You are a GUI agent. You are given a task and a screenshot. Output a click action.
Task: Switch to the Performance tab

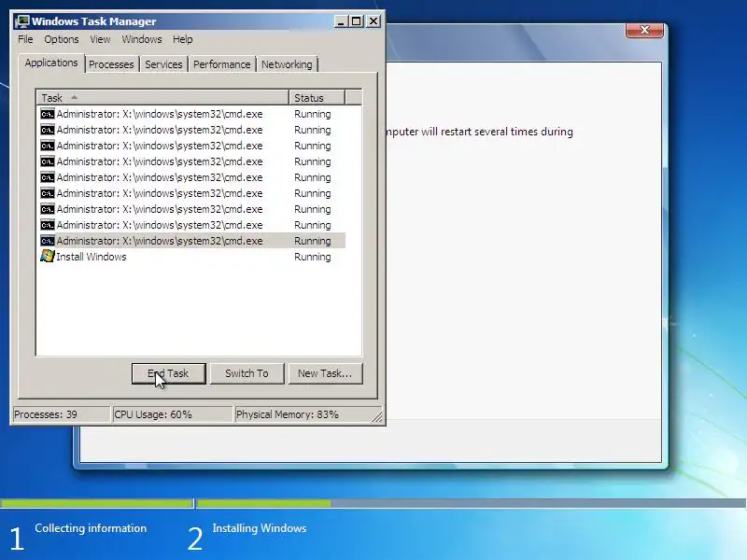click(x=221, y=64)
